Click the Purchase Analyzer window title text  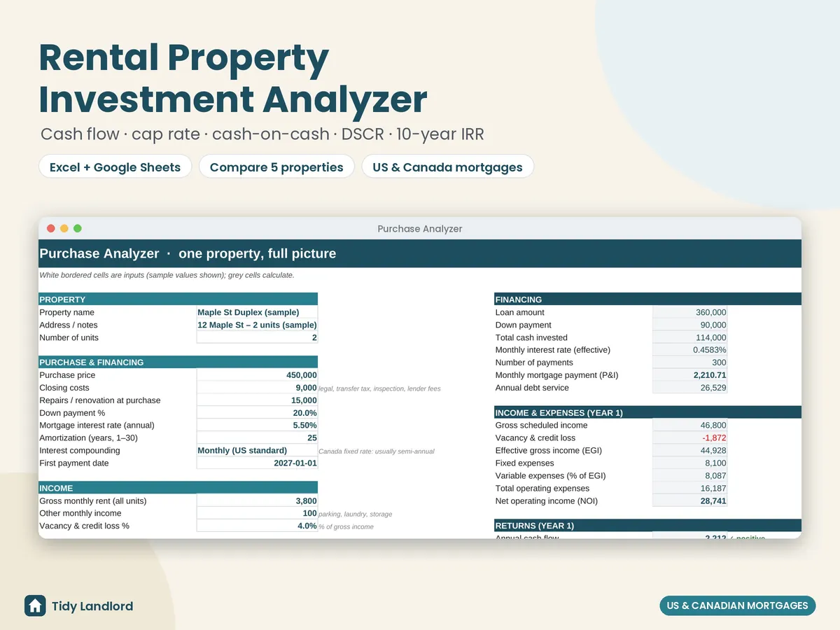pos(420,229)
